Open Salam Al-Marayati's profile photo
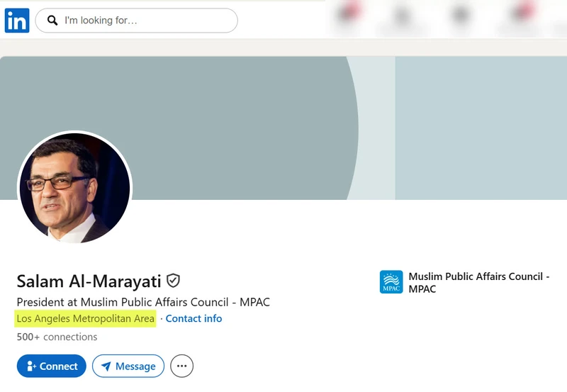 pyautogui.click(x=75, y=187)
